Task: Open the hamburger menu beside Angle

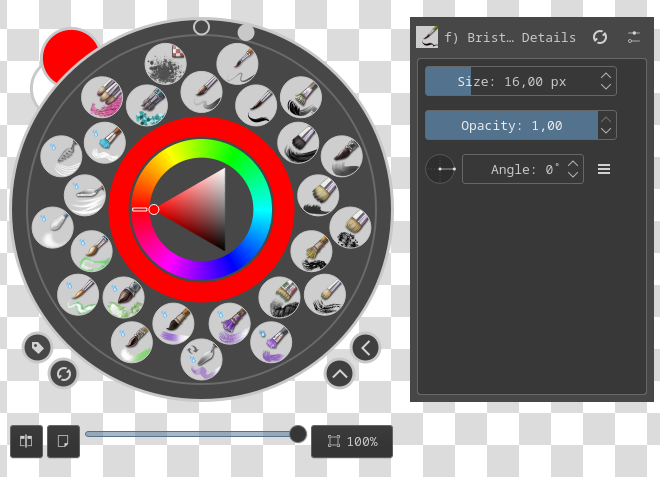Action: coord(604,169)
